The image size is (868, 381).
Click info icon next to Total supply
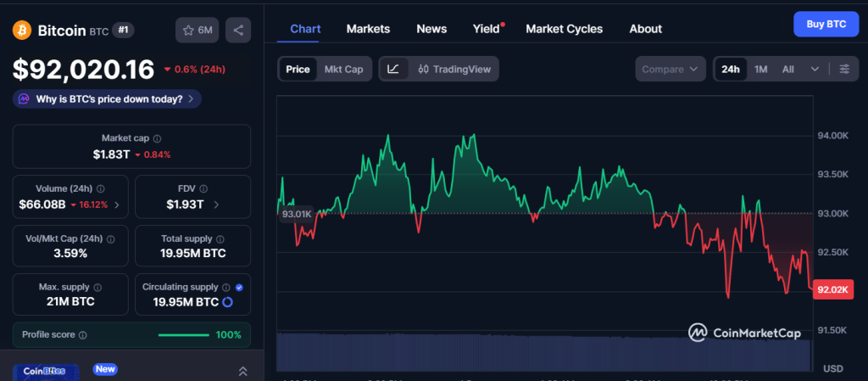(220, 239)
